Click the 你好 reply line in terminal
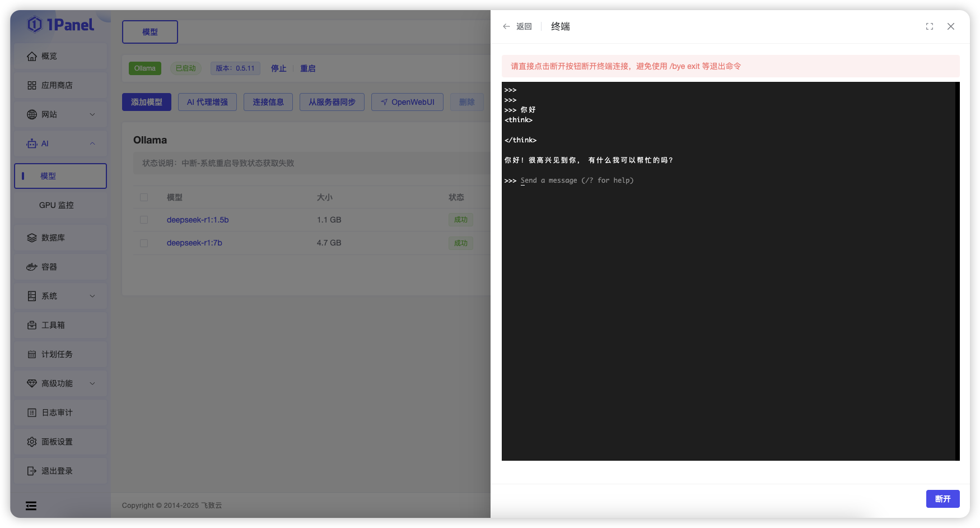 pos(589,160)
